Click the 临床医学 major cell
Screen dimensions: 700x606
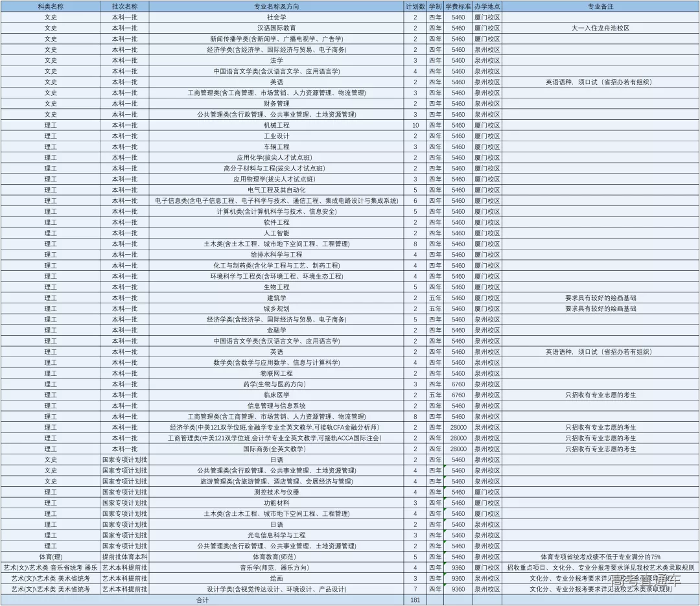(276, 395)
